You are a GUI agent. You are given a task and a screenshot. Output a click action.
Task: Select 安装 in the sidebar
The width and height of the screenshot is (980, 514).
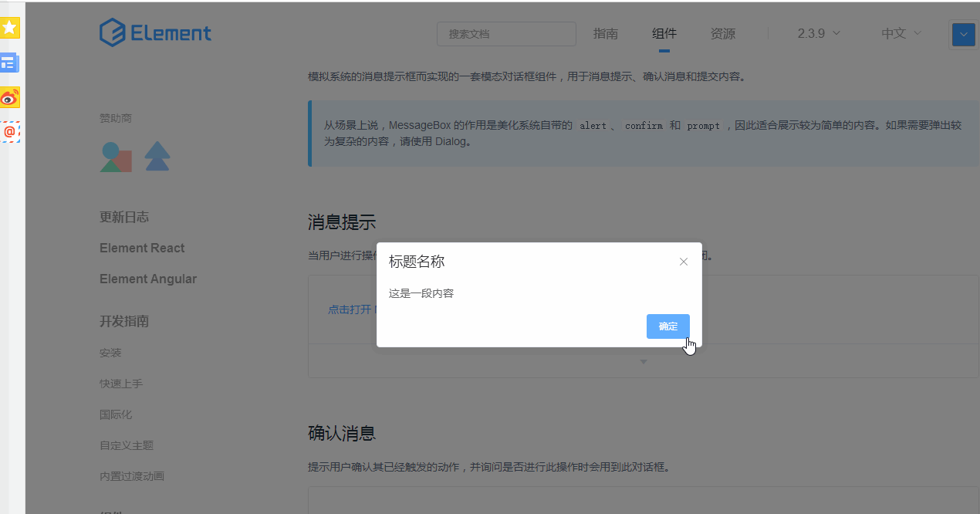click(110, 353)
